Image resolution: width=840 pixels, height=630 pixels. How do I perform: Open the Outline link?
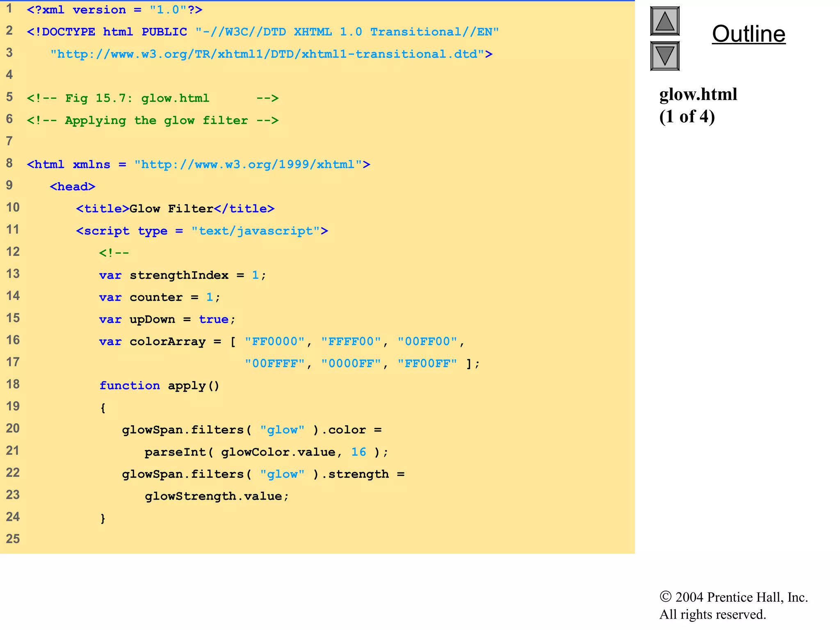coord(749,34)
